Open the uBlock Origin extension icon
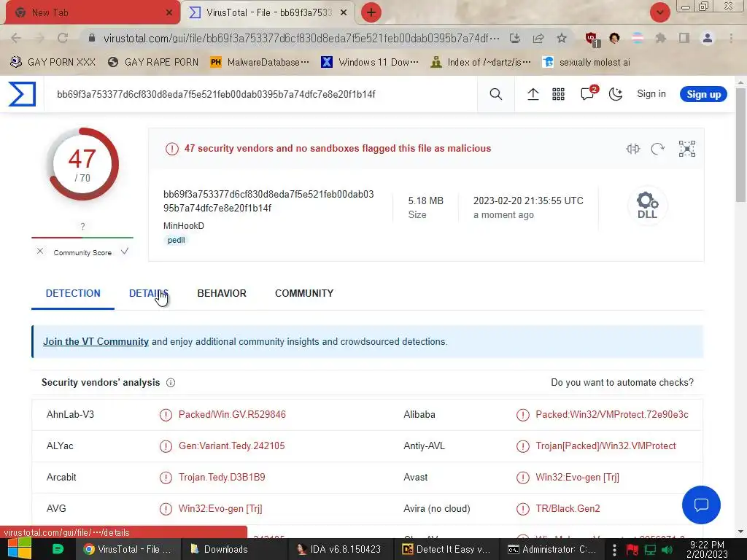Screen dimensions: 747x560 pos(592,39)
